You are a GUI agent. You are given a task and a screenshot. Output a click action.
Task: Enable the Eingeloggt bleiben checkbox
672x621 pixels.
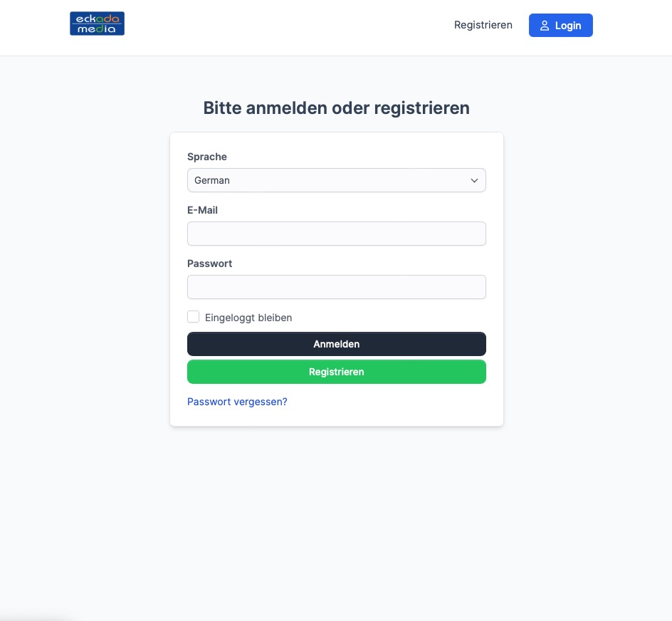194,317
